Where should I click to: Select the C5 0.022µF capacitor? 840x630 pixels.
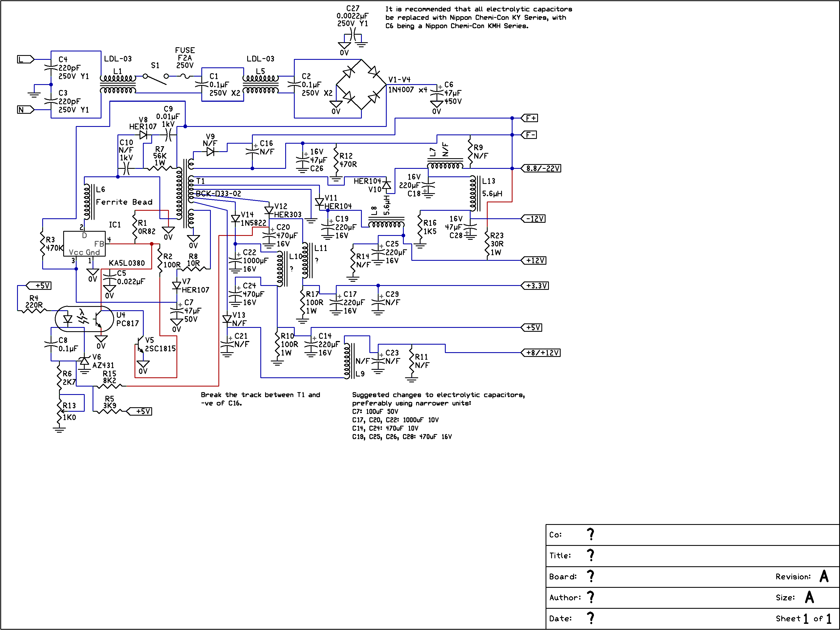pos(109,278)
